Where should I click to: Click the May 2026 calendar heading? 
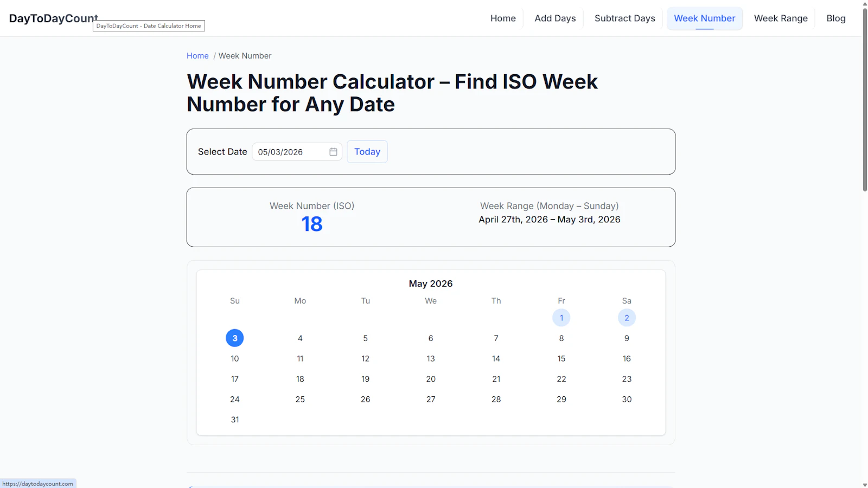(431, 284)
